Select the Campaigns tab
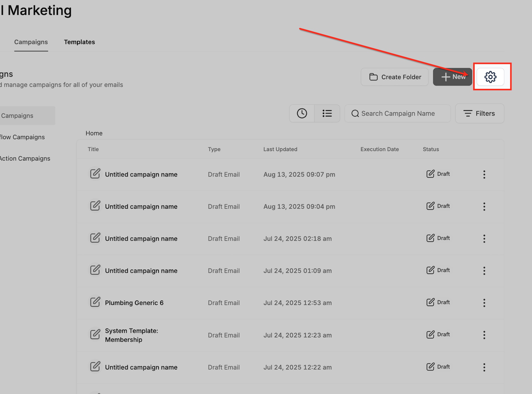Viewport: 532px width, 394px height. 31,42
